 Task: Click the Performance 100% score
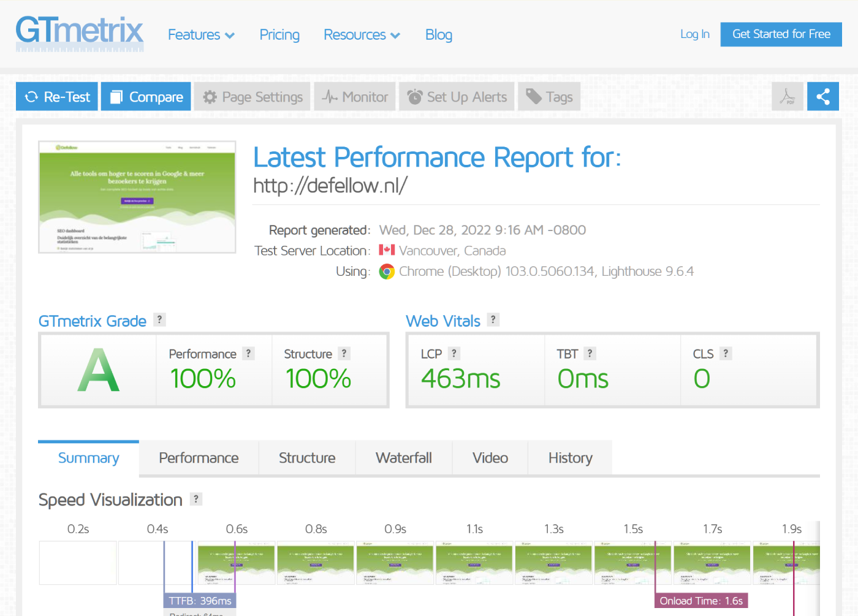point(203,379)
